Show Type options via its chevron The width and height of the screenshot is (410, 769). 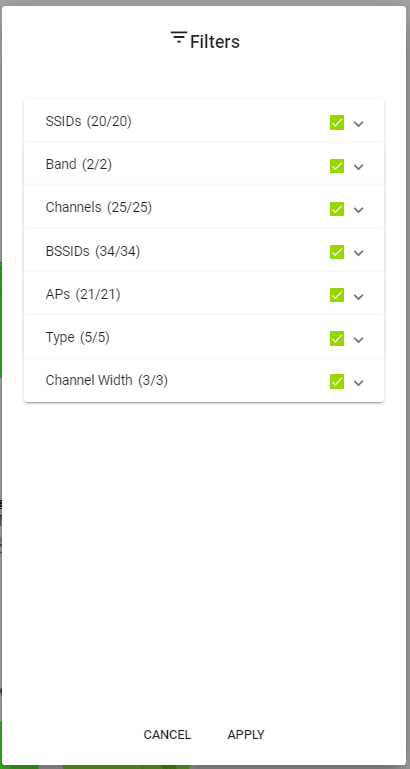pyautogui.click(x=359, y=339)
